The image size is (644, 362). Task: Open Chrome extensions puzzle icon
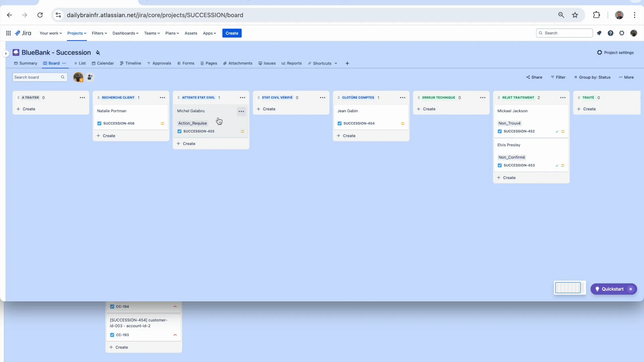596,15
